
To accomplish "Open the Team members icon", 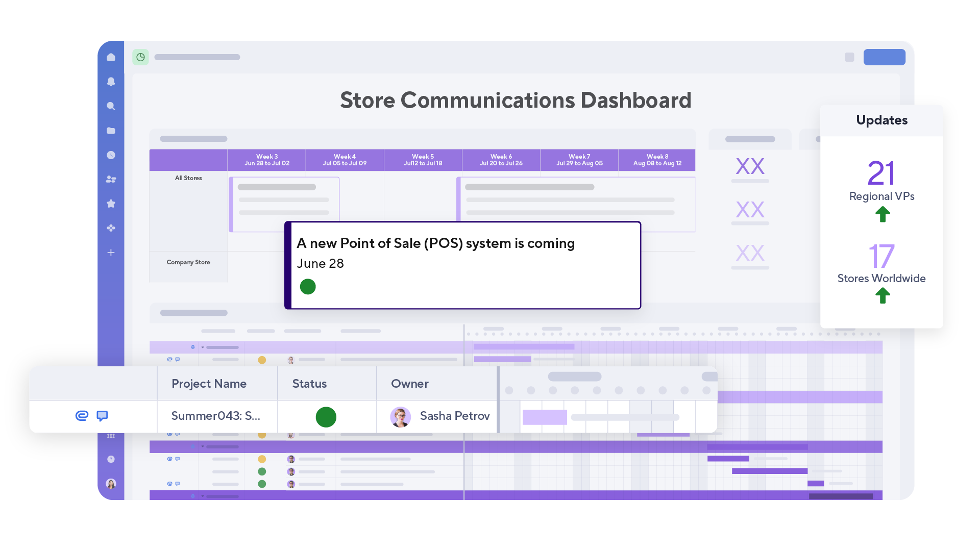I will 111,179.
